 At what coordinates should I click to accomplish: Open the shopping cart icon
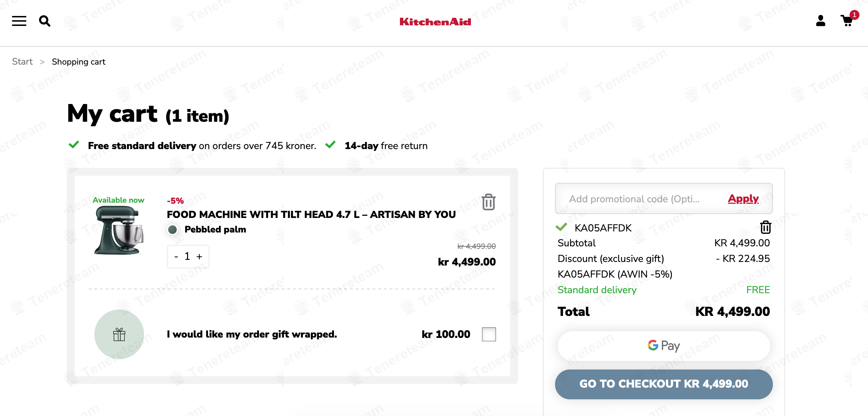(x=848, y=20)
